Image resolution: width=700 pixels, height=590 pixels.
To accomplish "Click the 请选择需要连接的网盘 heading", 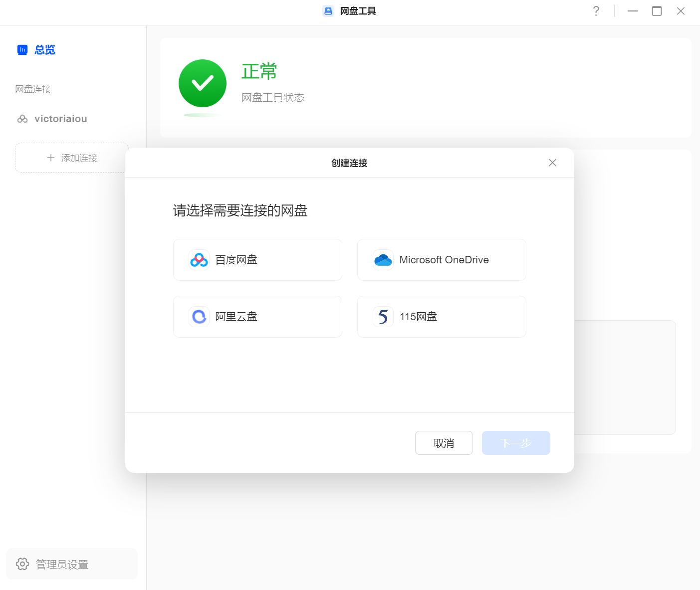I will [x=240, y=210].
